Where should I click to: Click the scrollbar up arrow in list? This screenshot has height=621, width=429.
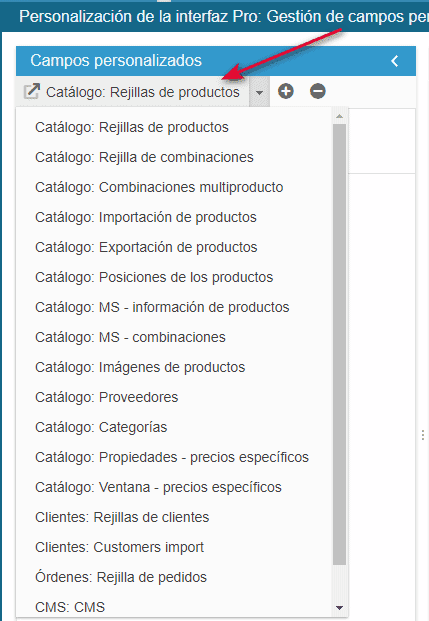point(339,116)
